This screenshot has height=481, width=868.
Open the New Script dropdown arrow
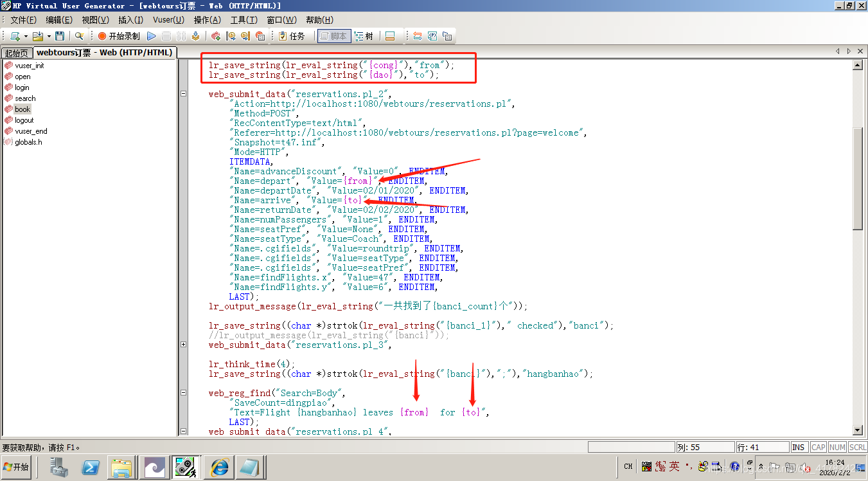pyautogui.click(x=26, y=36)
